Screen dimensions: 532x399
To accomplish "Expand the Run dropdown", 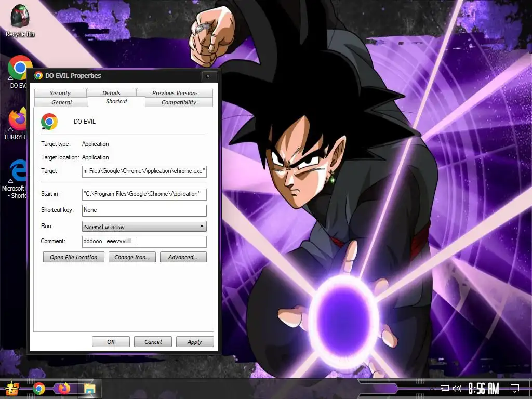I will [144, 227].
